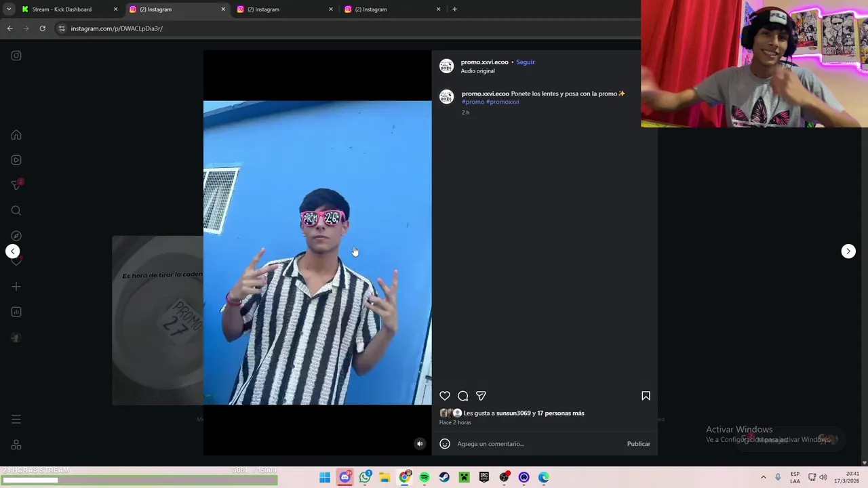
Task: Open comment bubble on the post
Action: 463,396
